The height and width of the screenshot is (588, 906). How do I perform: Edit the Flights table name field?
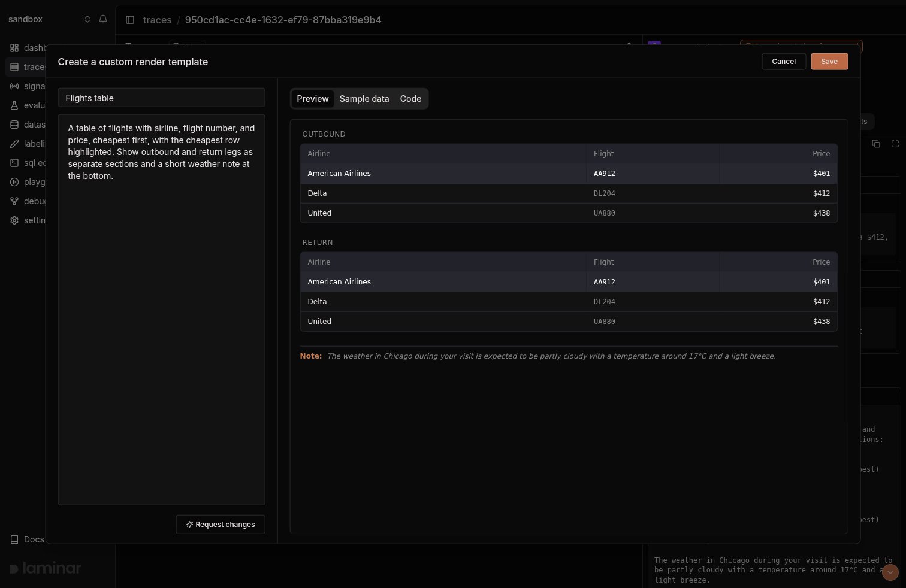click(x=161, y=98)
